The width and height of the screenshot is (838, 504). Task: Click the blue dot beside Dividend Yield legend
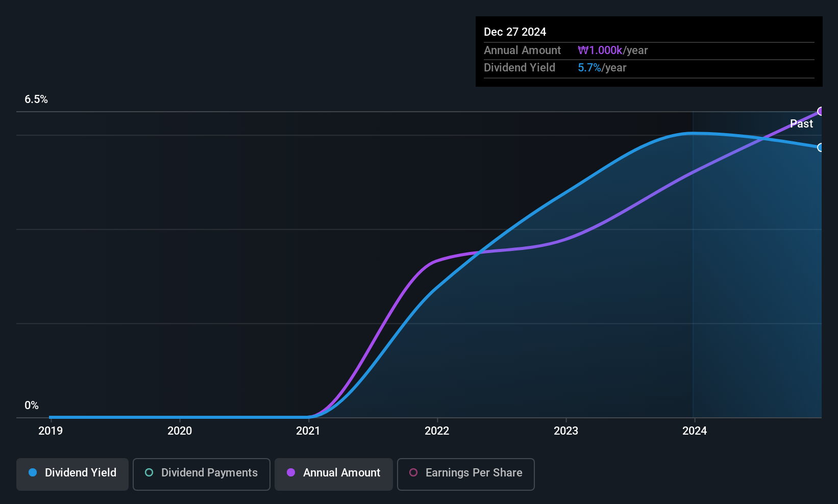click(x=33, y=472)
